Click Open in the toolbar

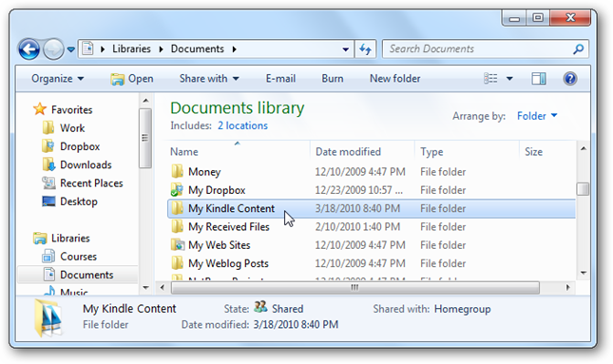(132, 79)
